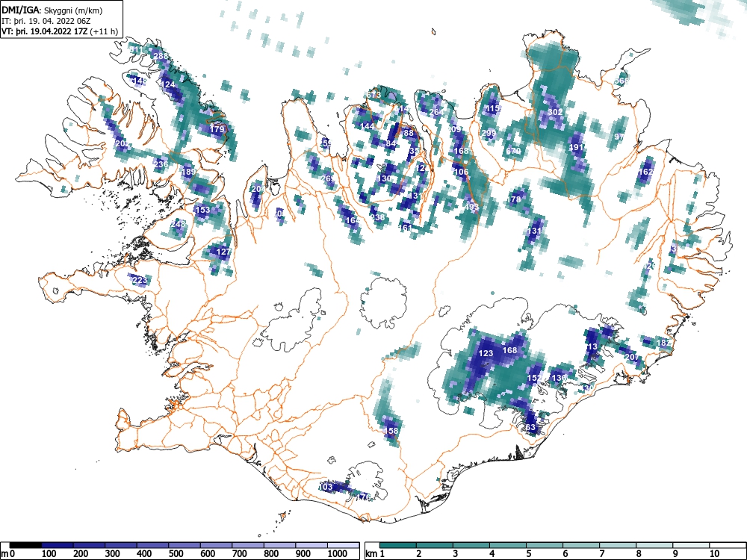The height and width of the screenshot is (560, 747).
Task: Select visibility value 127 on the map
Action: 223,252
